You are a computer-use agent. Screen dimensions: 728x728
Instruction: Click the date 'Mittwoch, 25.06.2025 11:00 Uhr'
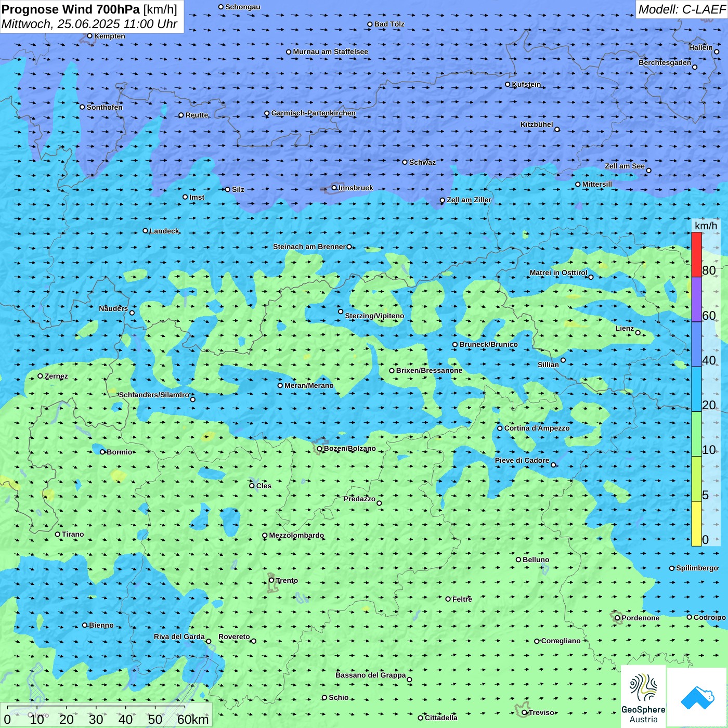89,24
